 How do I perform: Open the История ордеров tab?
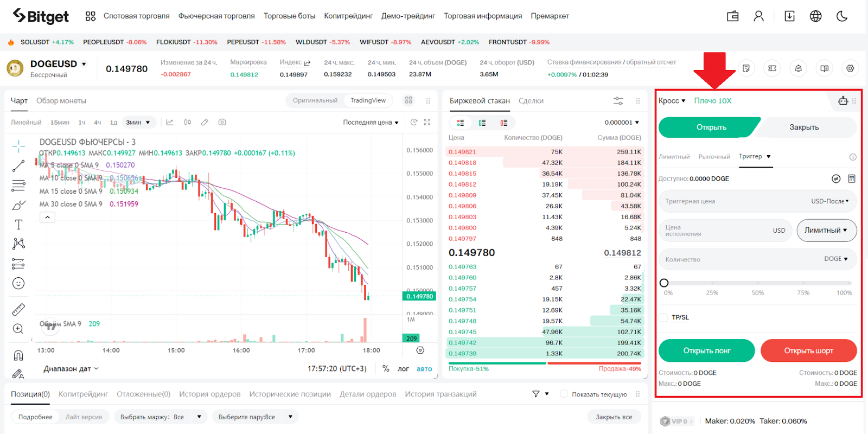(x=210, y=394)
